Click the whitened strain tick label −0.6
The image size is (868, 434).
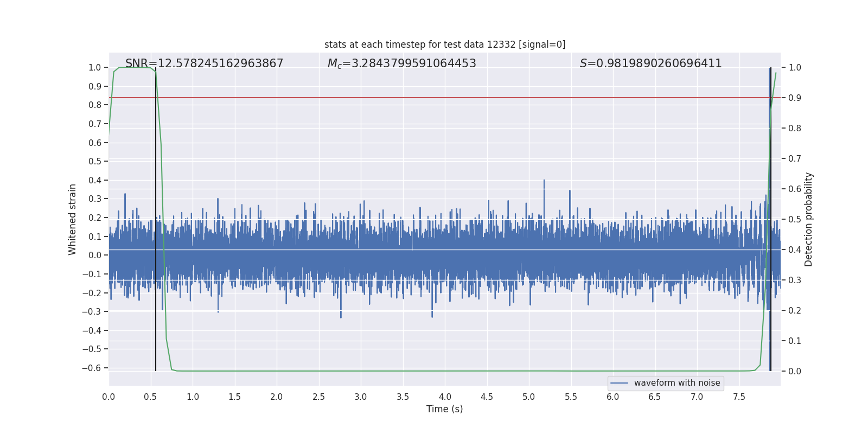[x=92, y=368]
